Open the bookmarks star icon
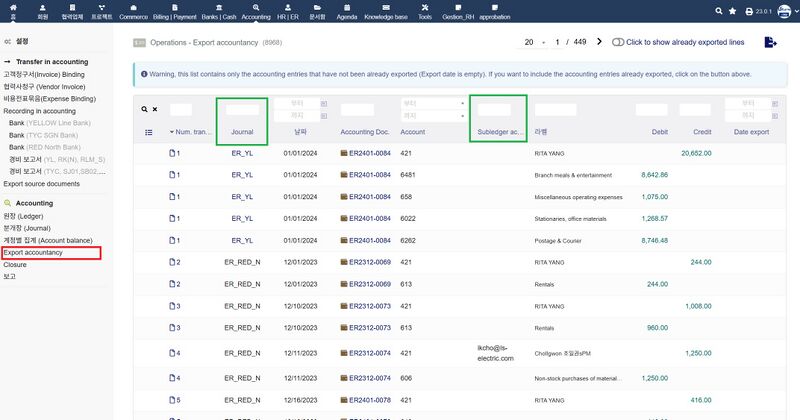Screen dimensions: 800x420 coord(733,11)
